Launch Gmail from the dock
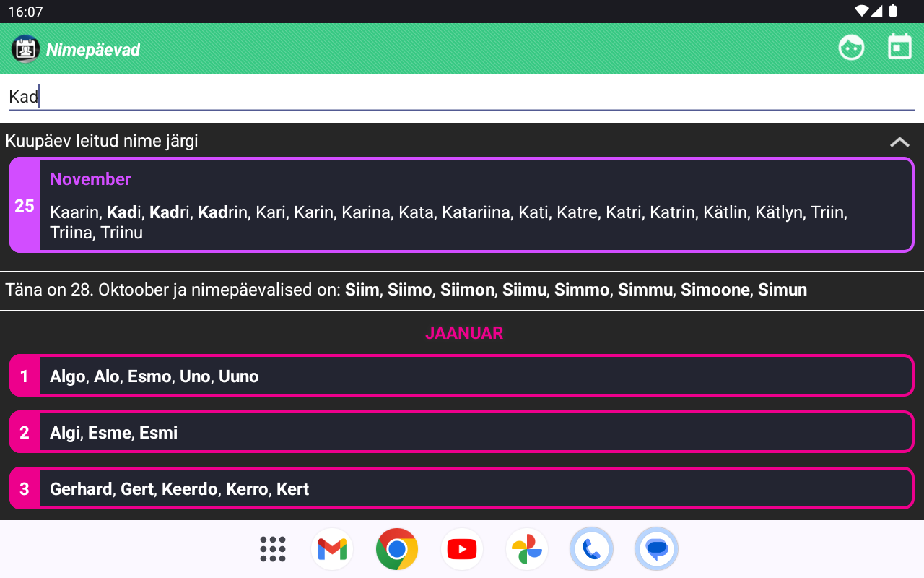This screenshot has height=578, width=924. [x=332, y=549]
